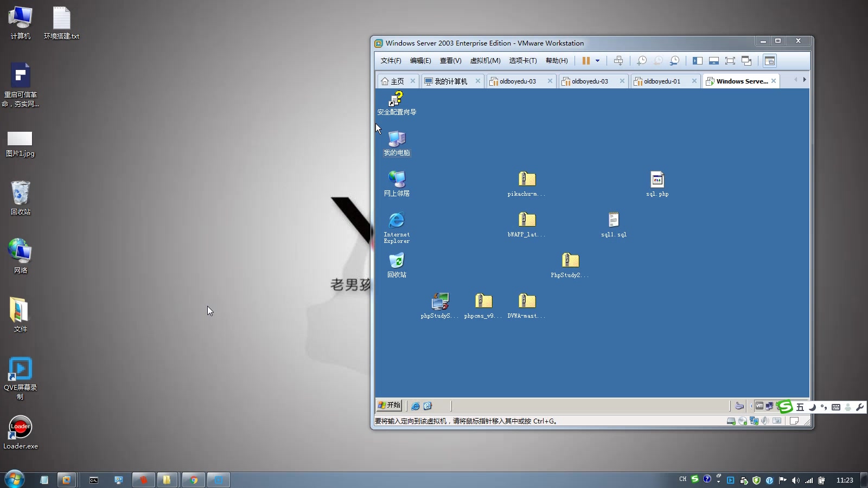Viewport: 868px width, 488px height.
Task: Open the 查看(V) menu
Action: point(450,61)
